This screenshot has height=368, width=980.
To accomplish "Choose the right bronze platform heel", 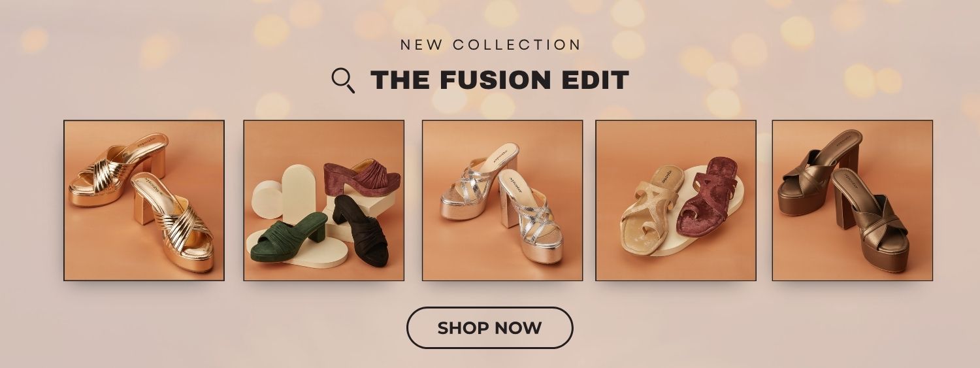I will click(x=870, y=220).
